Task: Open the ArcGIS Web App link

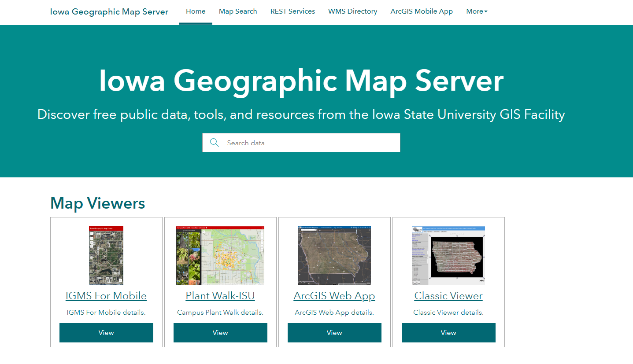Action: [334, 296]
